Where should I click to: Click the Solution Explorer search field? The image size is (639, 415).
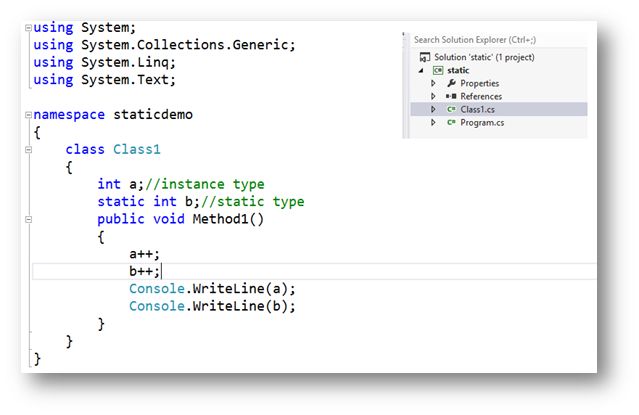499,40
